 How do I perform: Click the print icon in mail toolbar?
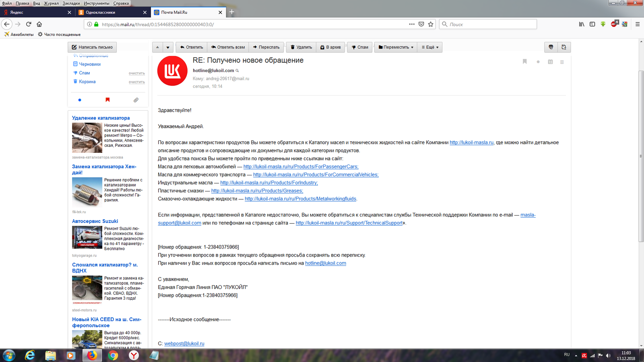click(x=551, y=47)
